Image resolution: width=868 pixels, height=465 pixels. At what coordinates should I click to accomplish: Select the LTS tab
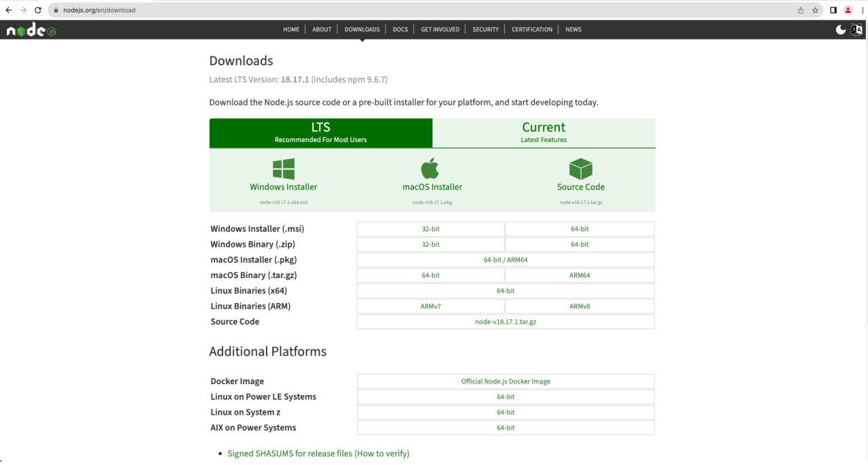[x=320, y=133]
